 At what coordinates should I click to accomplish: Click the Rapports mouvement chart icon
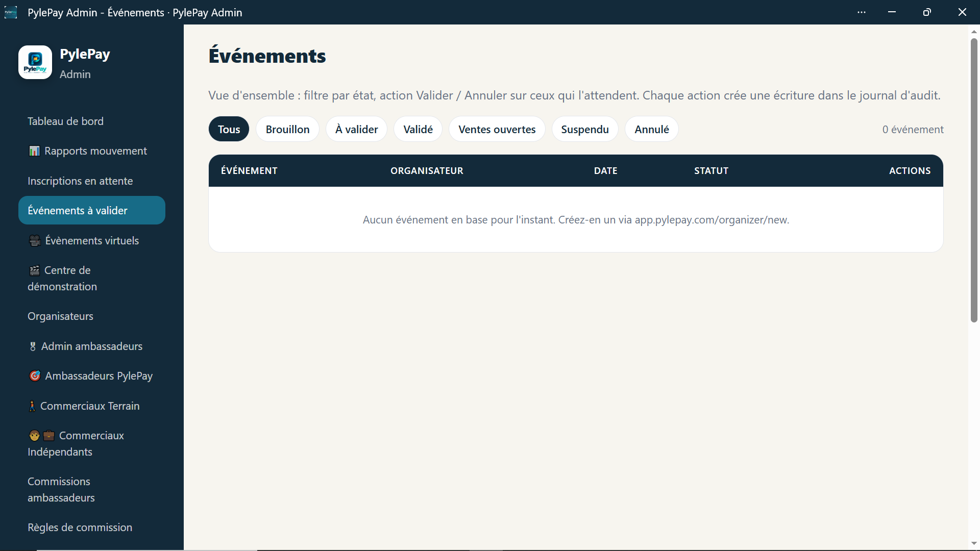pos(34,151)
